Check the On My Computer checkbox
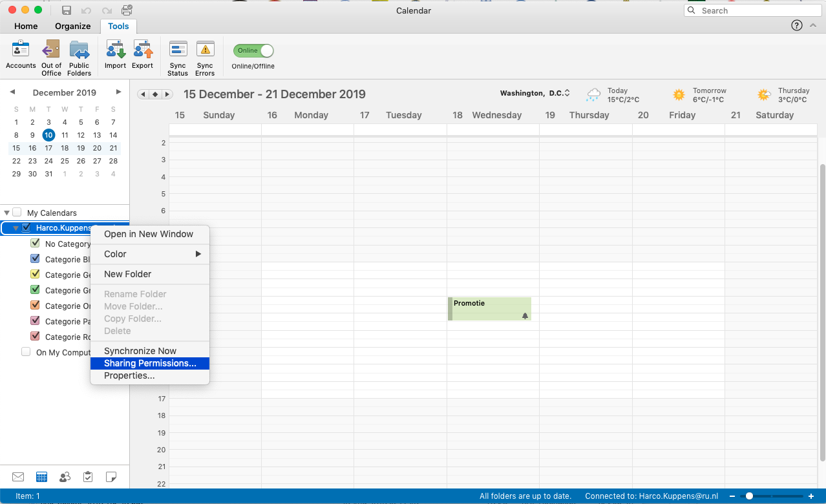The image size is (826, 504). (26, 352)
